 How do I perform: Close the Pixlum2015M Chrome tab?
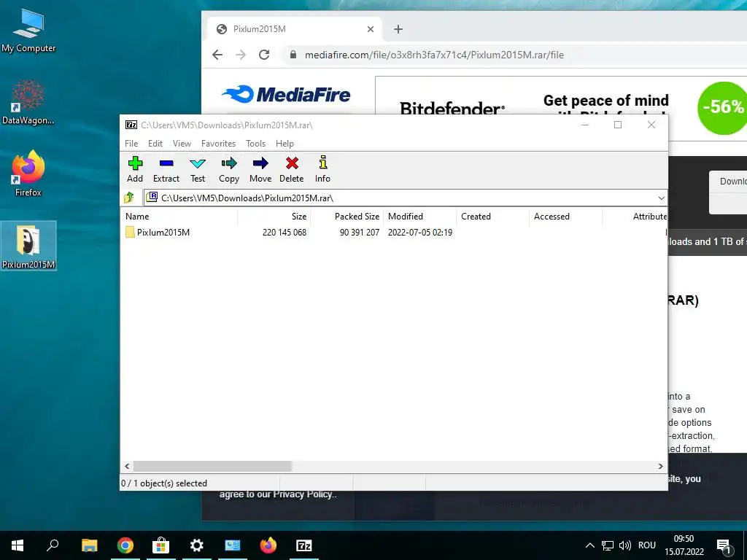[370, 29]
